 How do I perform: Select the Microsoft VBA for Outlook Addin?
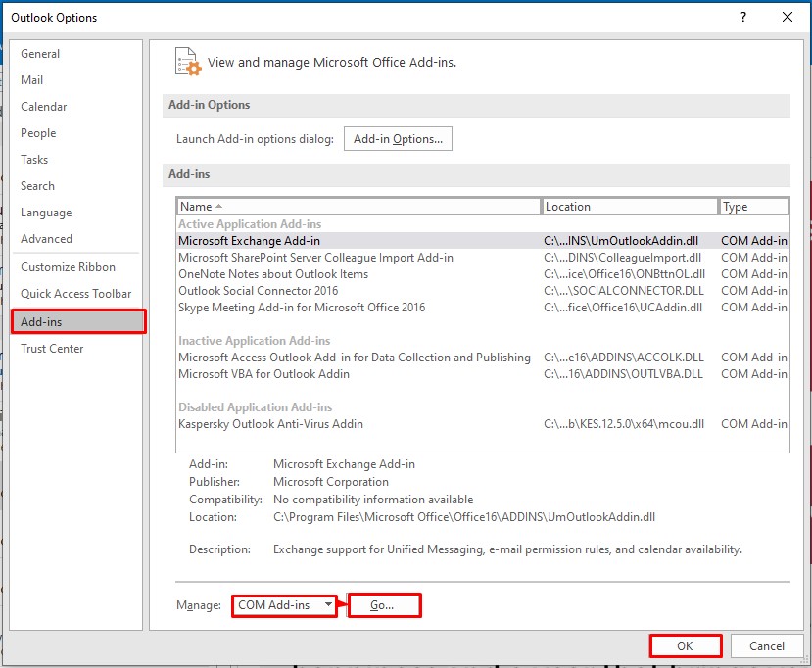coord(263,374)
